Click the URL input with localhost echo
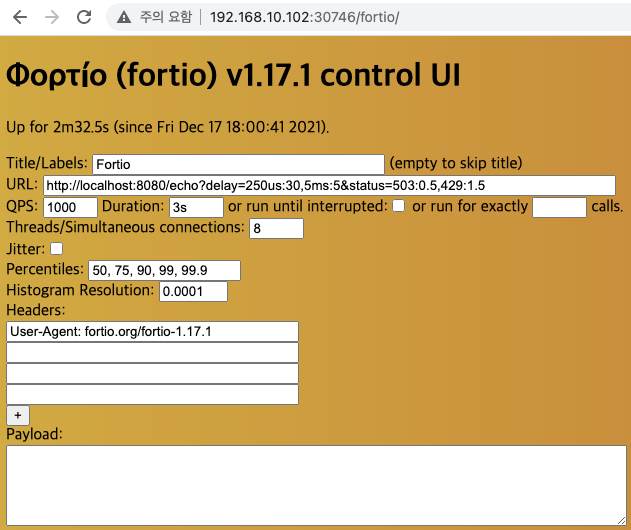 pos(328,186)
